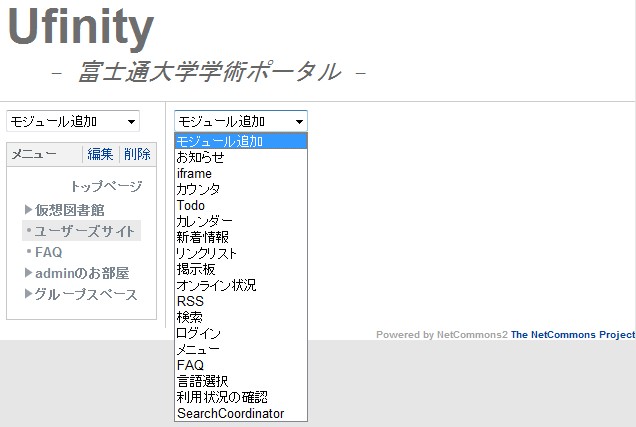The width and height of the screenshot is (636, 427).
Task: Select リンクリスト module option
Action: click(241, 253)
